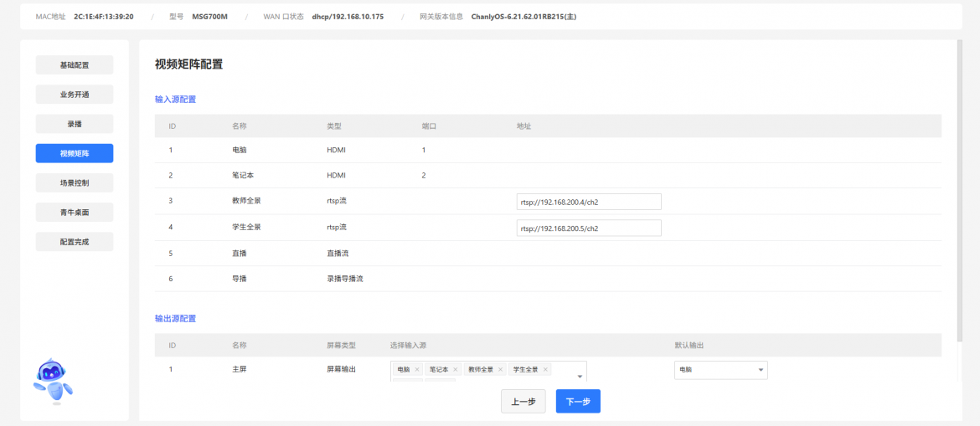Remove the 笔记本 tag from input sources
Screen dimensions: 980x426
coord(456,369)
